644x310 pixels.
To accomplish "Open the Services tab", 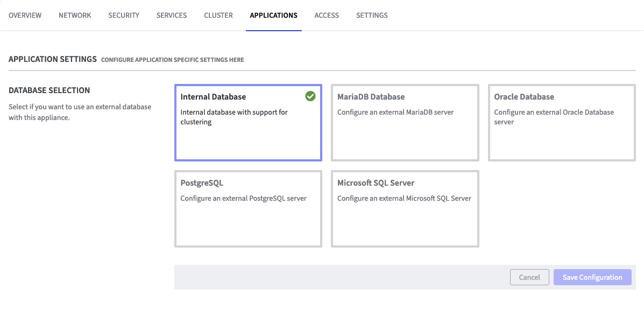I will coord(172,15).
